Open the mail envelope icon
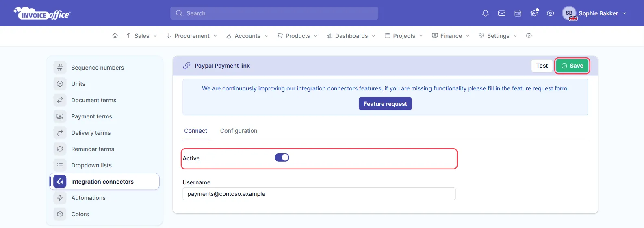This screenshot has height=228, width=644. tap(502, 13)
